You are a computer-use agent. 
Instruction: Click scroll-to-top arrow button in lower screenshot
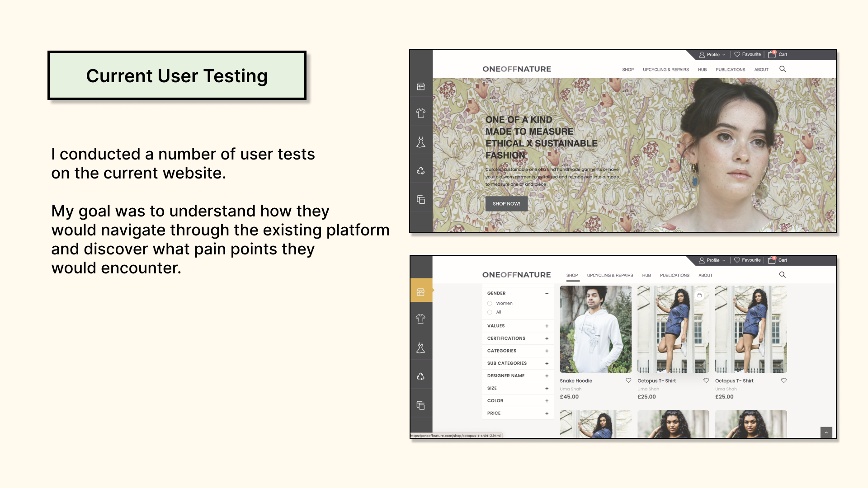pos(826,432)
